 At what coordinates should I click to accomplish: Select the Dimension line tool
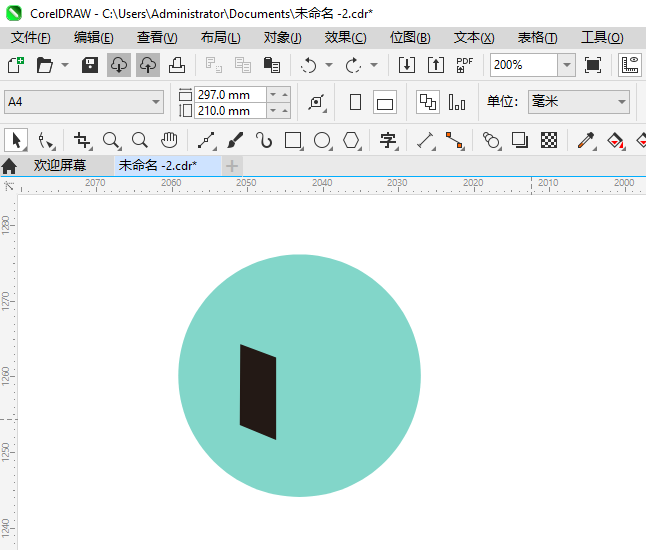[x=426, y=140]
